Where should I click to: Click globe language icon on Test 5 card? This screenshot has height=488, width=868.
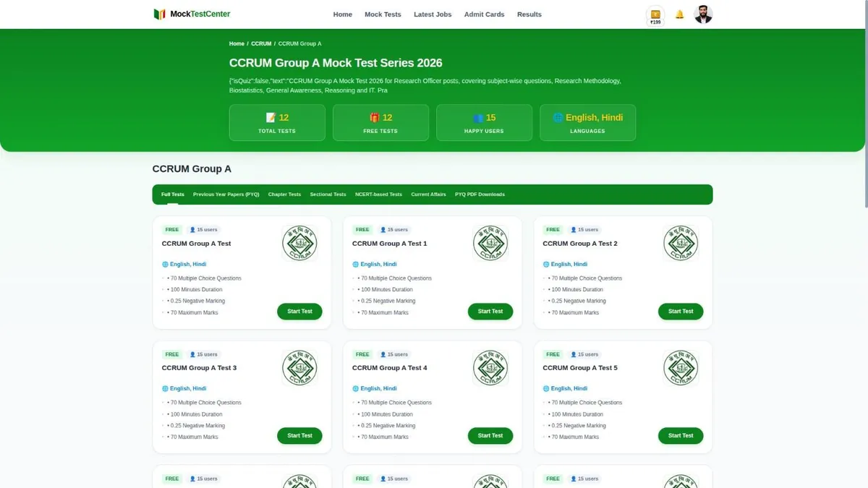pyautogui.click(x=546, y=389)
